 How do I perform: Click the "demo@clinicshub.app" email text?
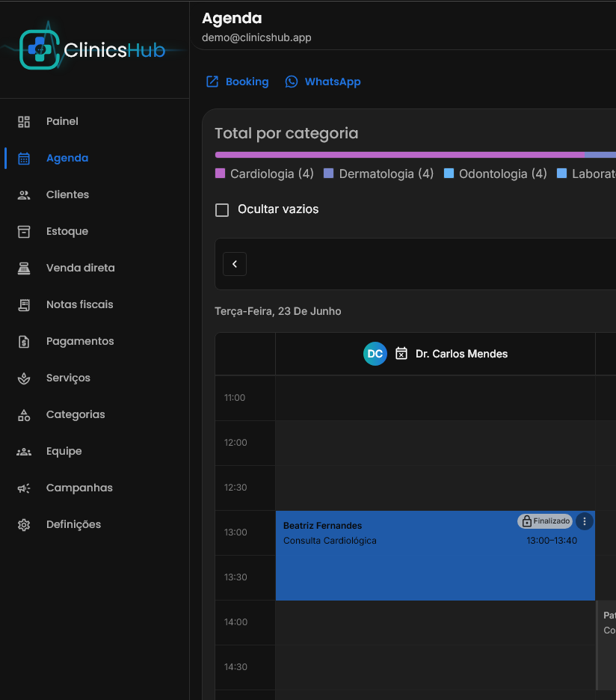click(x=256, y=37)
